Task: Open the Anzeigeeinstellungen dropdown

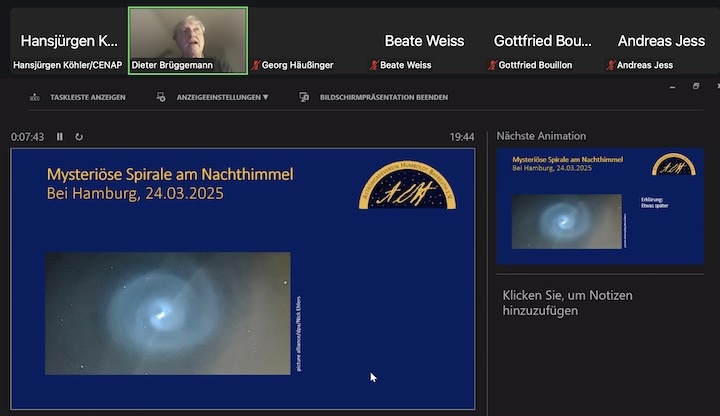Action: tap(222, 97)
